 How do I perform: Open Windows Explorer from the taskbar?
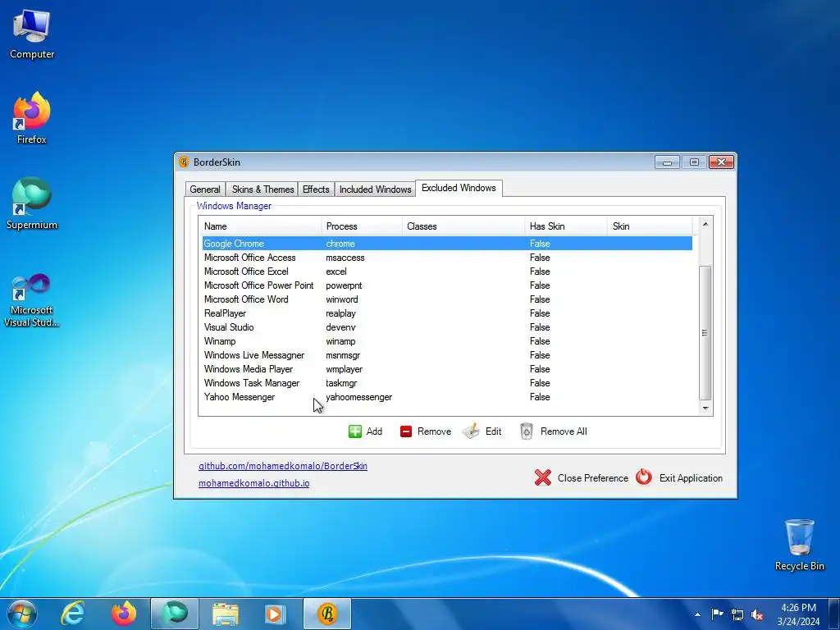click(226, 614)
